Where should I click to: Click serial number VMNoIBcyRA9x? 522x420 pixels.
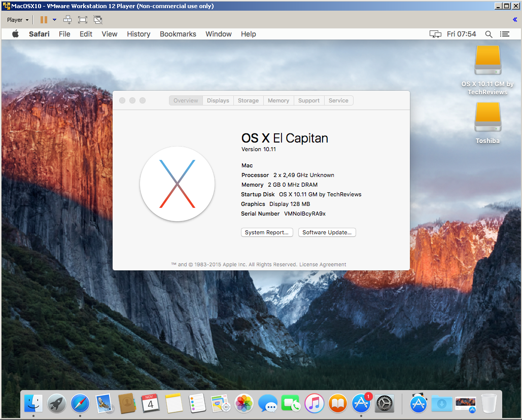pyautogui.click(x=304, y=214)
